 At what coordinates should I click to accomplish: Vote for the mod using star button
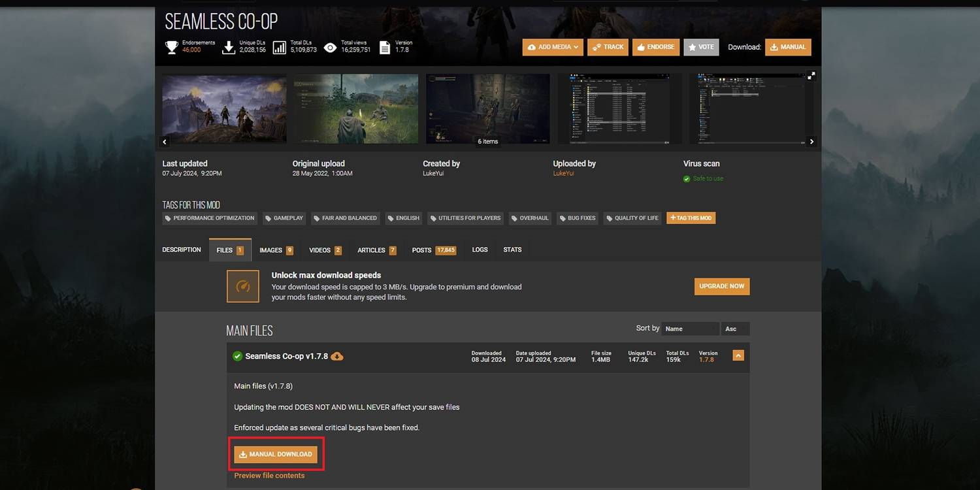click(701, 47)
